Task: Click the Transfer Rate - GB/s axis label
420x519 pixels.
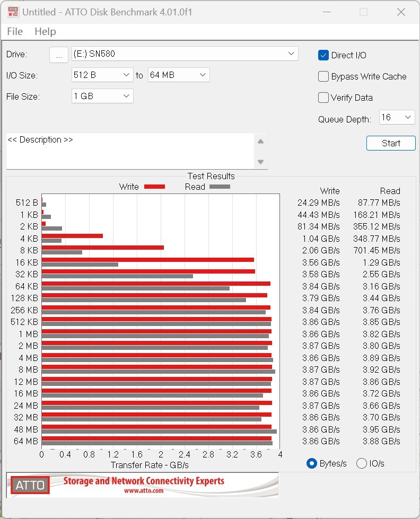Action: pos(150,465)
